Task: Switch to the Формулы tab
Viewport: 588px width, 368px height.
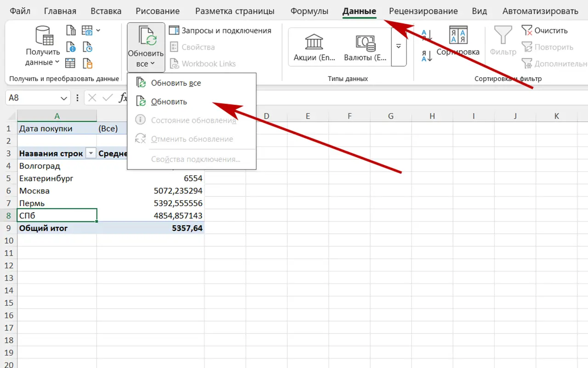Action: pyautogui.click(x=309, y=11)
